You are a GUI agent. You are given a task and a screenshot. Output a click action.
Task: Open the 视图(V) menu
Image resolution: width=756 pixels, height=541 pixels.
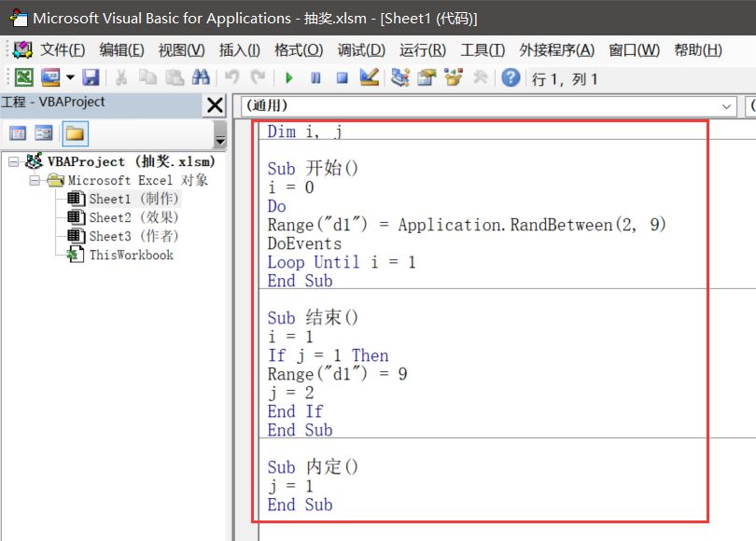(x=182, y=50)
